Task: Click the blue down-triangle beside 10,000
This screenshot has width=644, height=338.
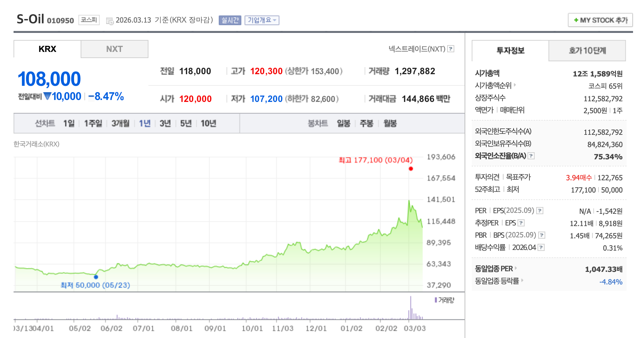Action: coord(47,96)
